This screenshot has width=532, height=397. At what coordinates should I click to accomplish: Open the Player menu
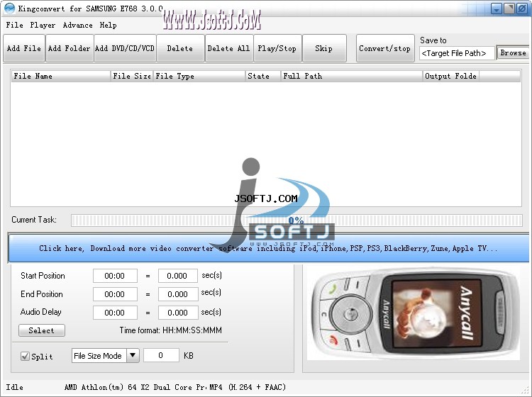[x=43, y=25]
